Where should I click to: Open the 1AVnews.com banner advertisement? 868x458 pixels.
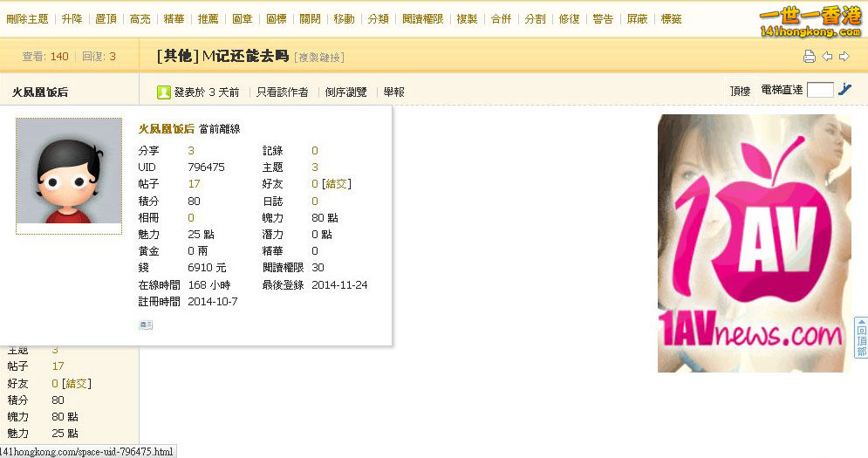pyautogui.click(x=749, y=243)
